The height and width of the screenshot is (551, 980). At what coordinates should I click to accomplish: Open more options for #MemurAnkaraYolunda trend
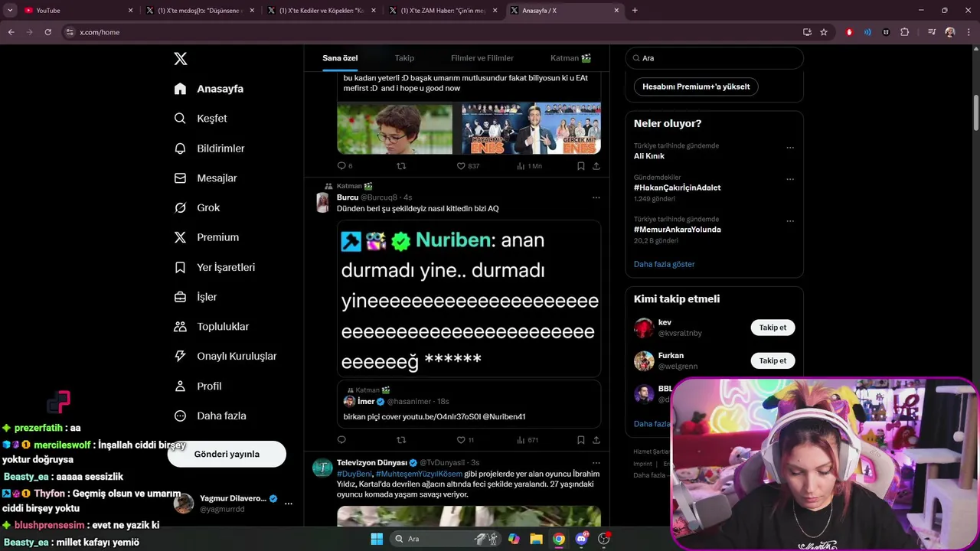point(790,221)
